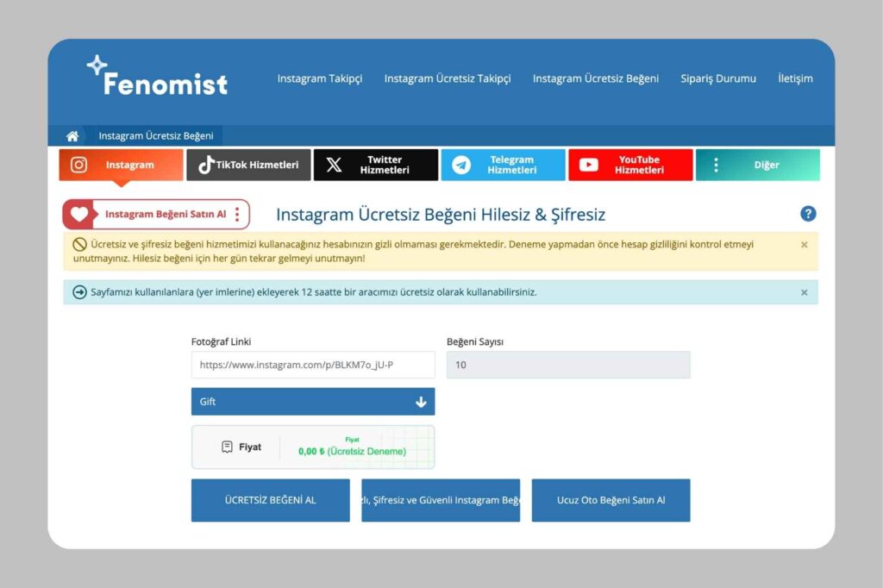
Task: Click the 0,00 ₺ (Ücretsiz Deneme) price
Action: coord(352,451)
